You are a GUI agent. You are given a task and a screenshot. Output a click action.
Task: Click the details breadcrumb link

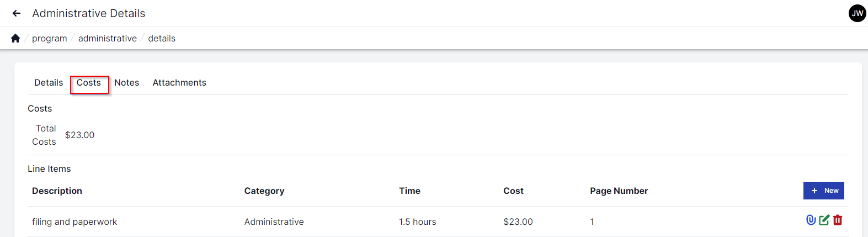(162, 38)
